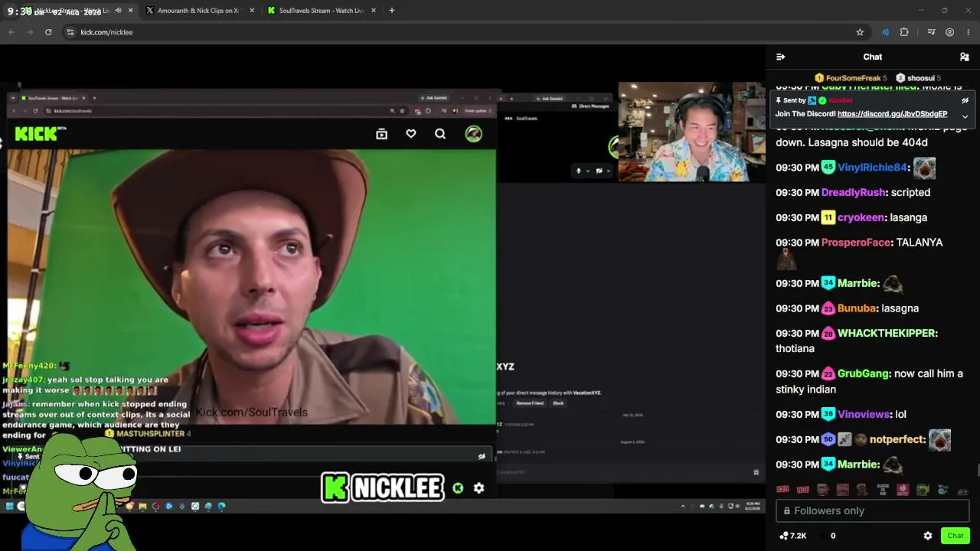This screenshot has width=980, height=551.
Task: Open the browser profile avatar
Action: coord(949,32)
